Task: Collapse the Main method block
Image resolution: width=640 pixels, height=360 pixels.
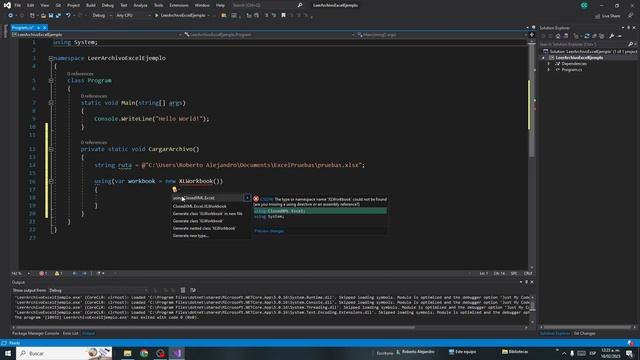Action: click(x=51, y=103)
